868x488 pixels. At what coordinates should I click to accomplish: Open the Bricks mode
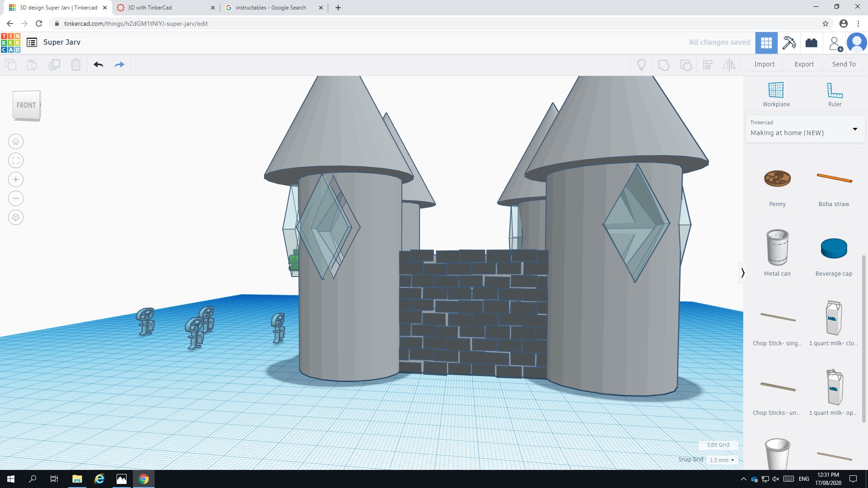[811, 42]
